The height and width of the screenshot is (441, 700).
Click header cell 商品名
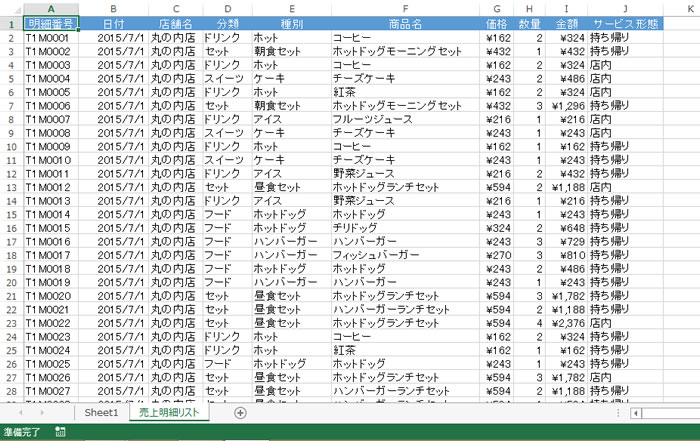(405, 24)
